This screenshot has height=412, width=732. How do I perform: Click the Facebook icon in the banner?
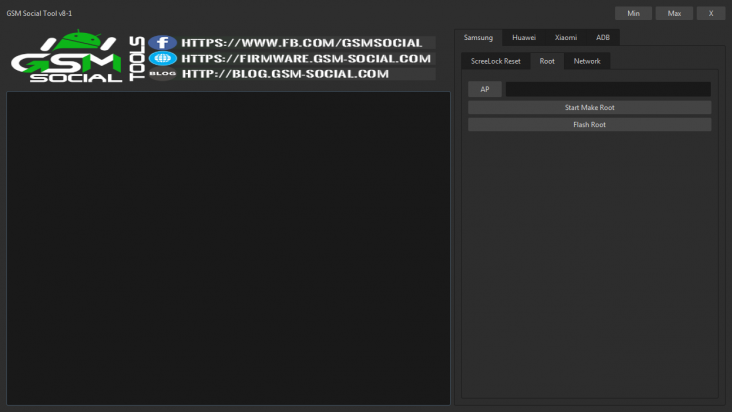coord(162,43)
